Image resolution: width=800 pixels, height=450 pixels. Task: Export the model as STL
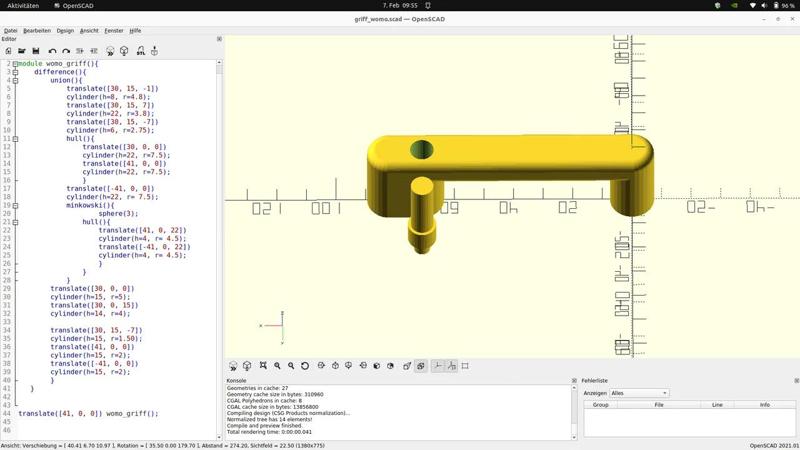(140, 51)
